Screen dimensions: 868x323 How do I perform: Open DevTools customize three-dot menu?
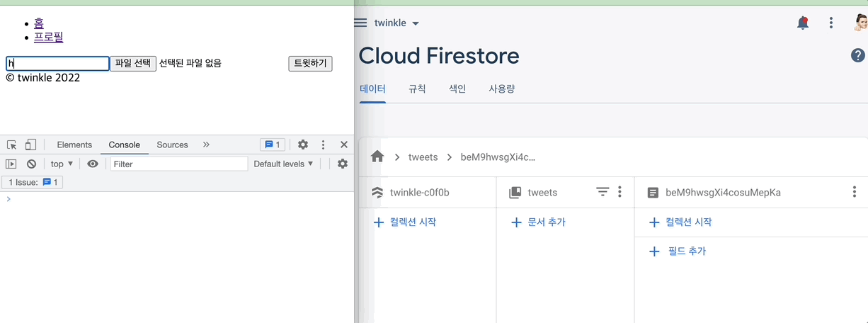[324, 144]
